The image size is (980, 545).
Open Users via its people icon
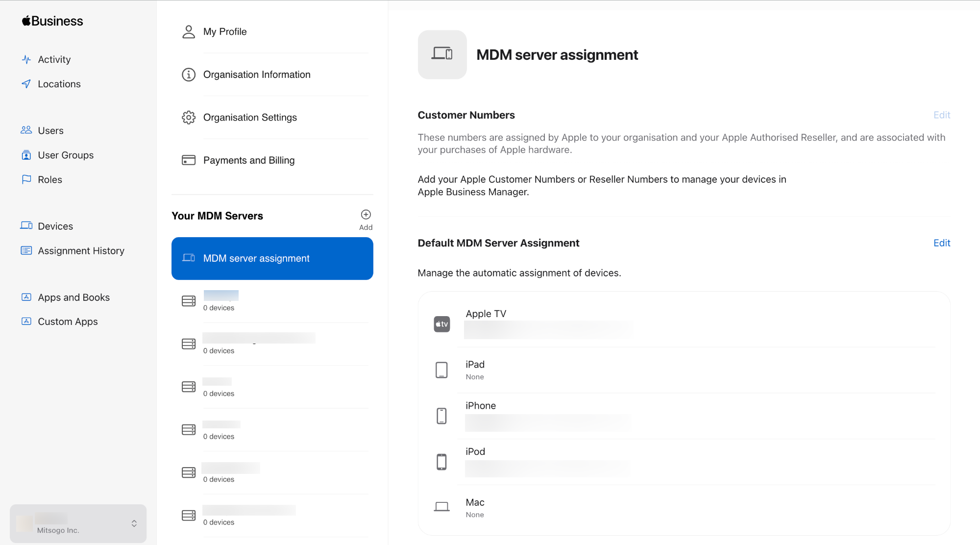point(26,130)
